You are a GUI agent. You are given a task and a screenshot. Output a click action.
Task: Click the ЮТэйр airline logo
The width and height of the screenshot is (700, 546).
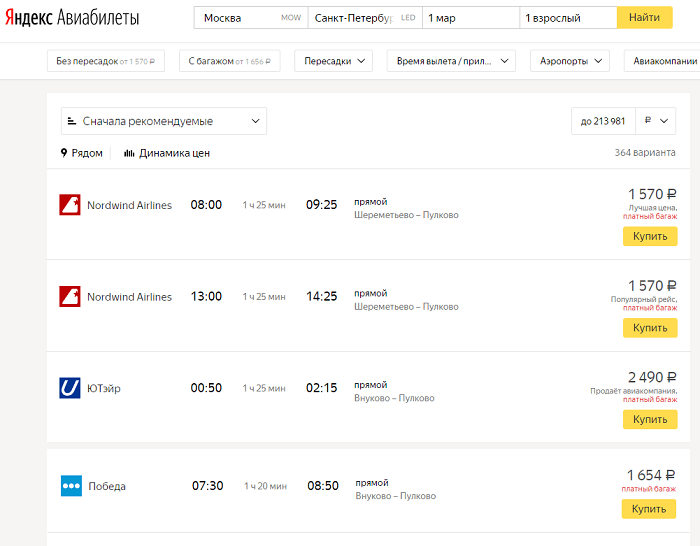pos(70,388)
